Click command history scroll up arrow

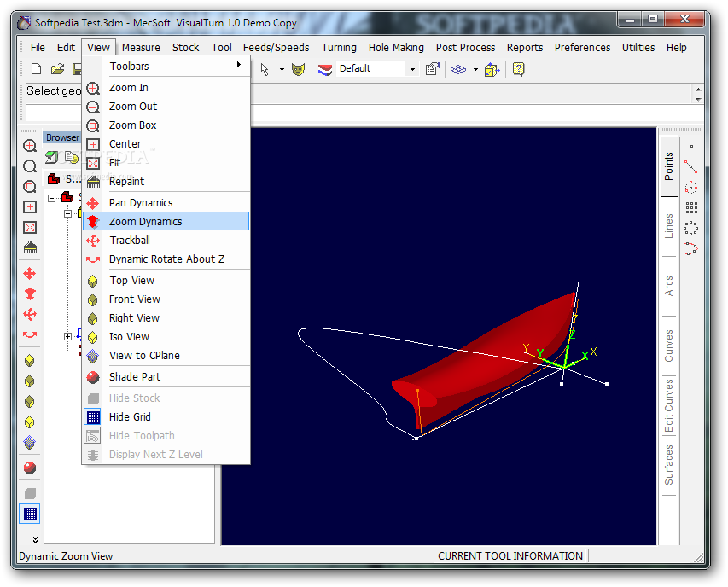click(x=698, y=89)
